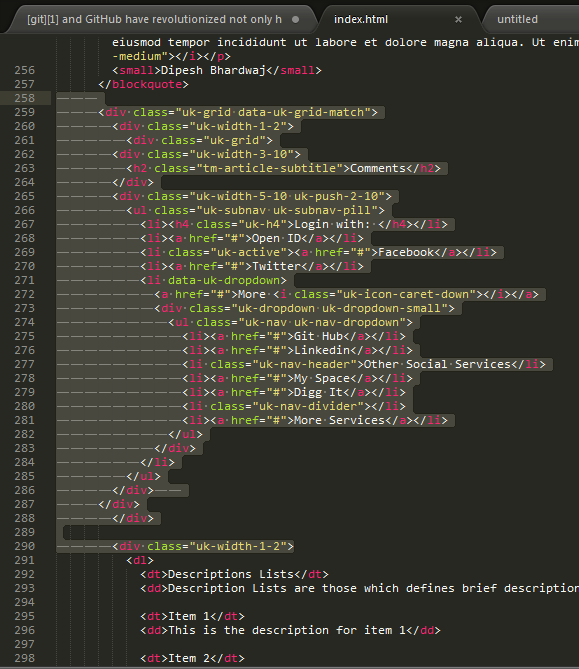Click unsaved dot on git tab
The width and height of the screenshot is (579, 669).
point(295,19)
